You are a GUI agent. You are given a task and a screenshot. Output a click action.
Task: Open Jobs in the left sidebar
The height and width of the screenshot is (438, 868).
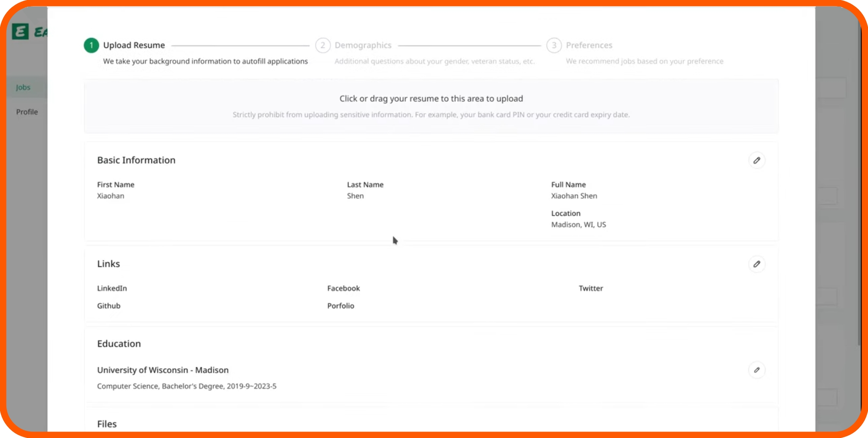click(23, 87)
